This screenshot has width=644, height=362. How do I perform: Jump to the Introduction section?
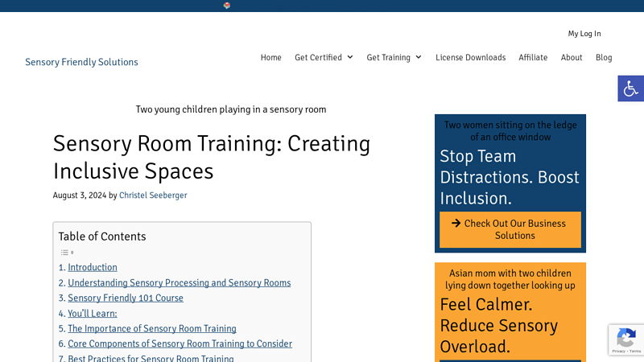coord(93,267)
